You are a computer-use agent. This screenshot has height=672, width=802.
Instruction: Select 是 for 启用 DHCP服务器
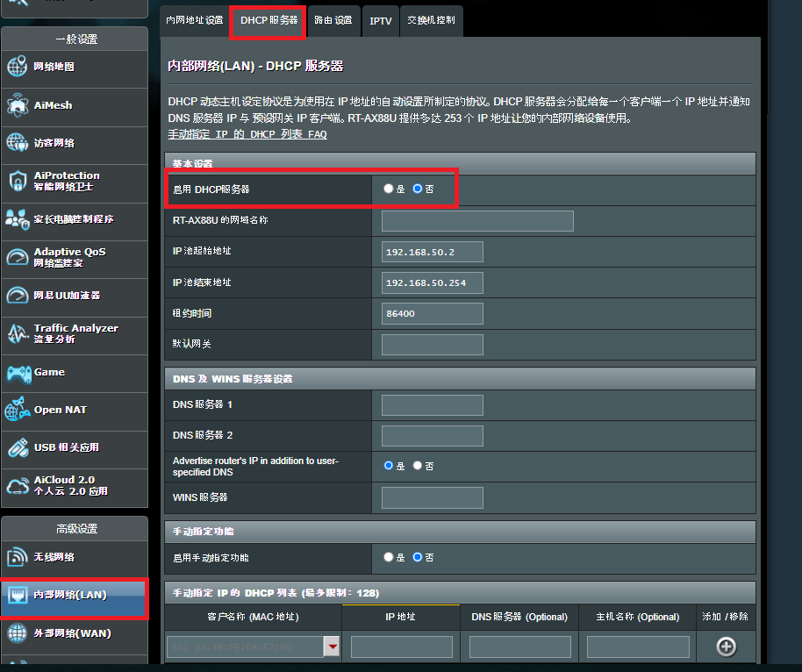point(389,189)
